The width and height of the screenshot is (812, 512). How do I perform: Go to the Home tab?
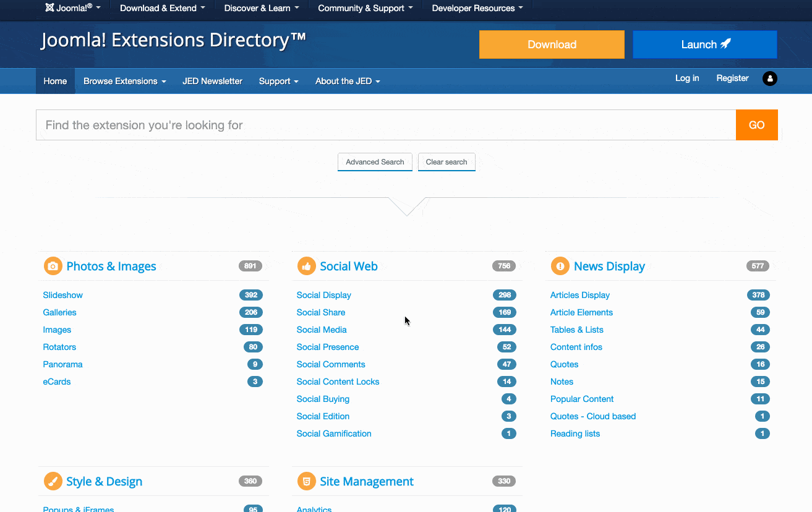(x=55, y=81)
